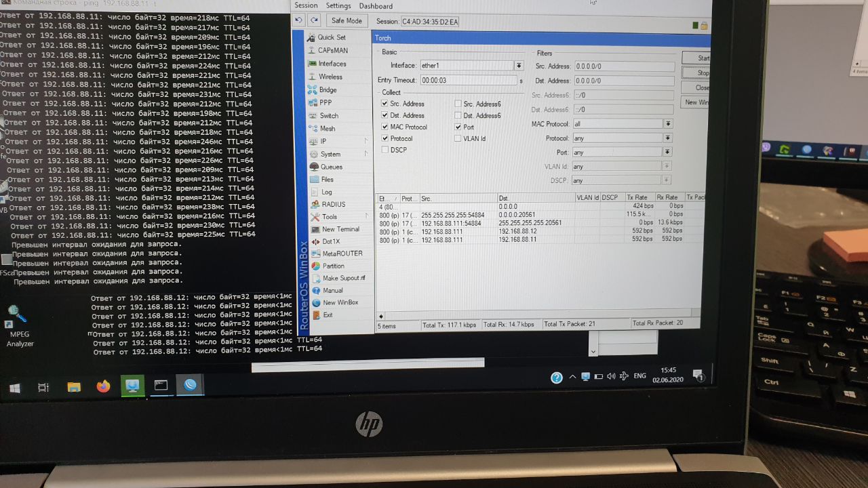
Task: Expand the System submenu
Action: (339, 154)
